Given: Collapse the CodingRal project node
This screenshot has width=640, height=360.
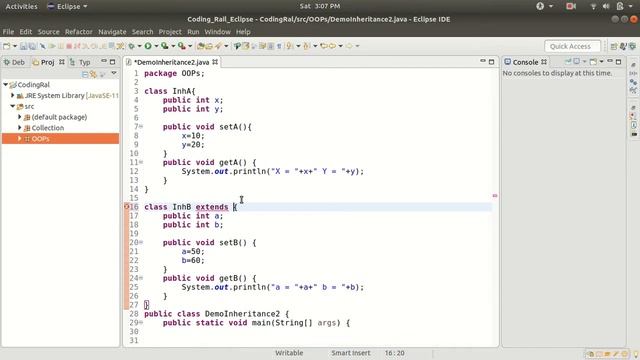Looking at the screenshot, I should 5,84.
